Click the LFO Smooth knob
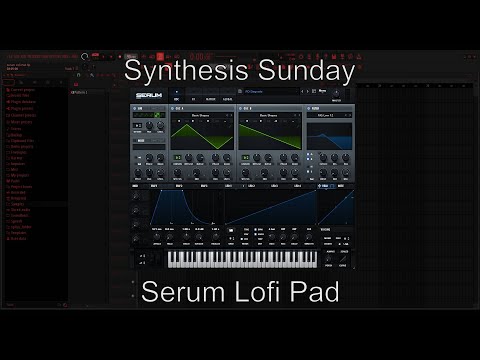Viewport: 480px width, 360px height. 309,237
